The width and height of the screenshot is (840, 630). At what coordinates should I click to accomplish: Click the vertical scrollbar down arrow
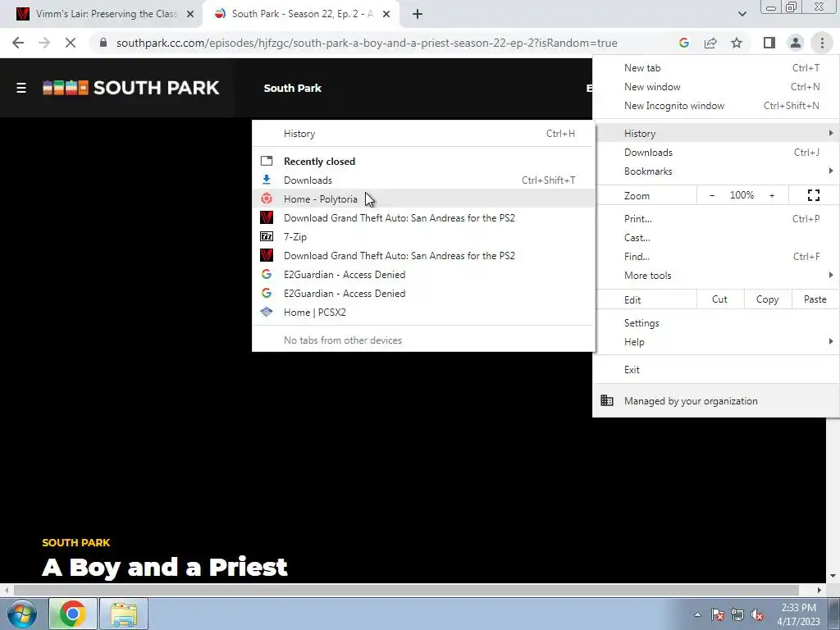tap(833, 577)
